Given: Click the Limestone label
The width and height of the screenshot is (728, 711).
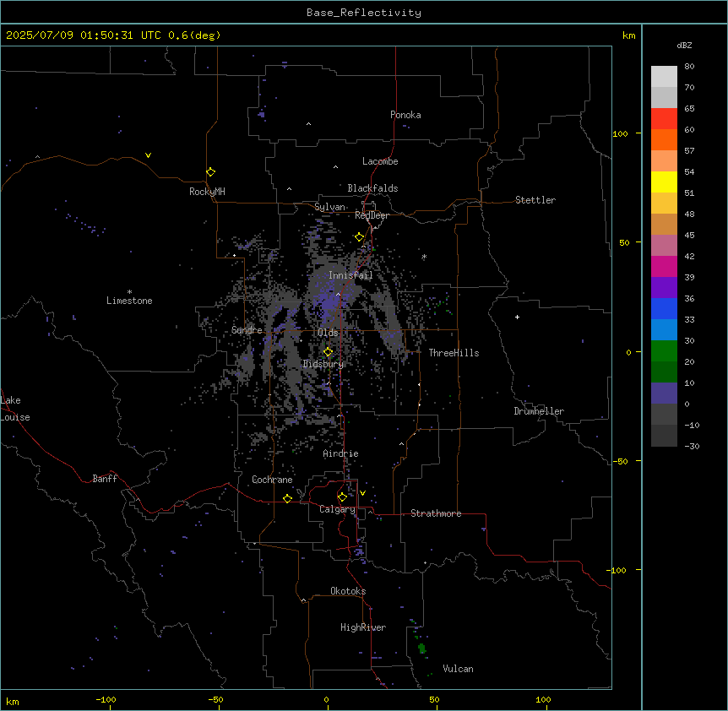Looking at the screenshot, I should pyautogui.click(x=129, y=301).
